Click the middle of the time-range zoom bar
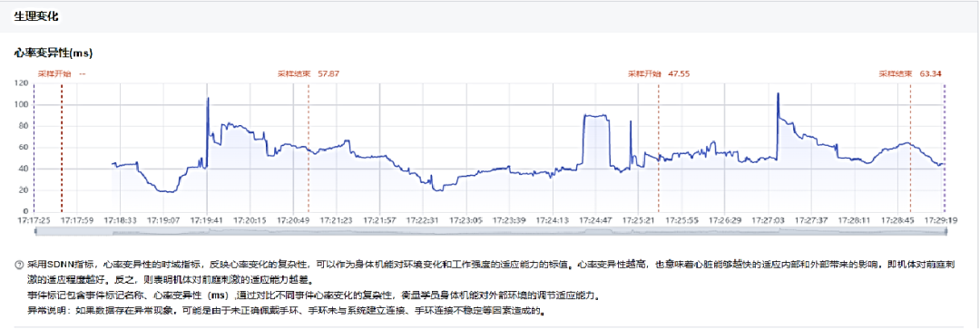This screenshot has height=329, width=980. tap(490, 232)
